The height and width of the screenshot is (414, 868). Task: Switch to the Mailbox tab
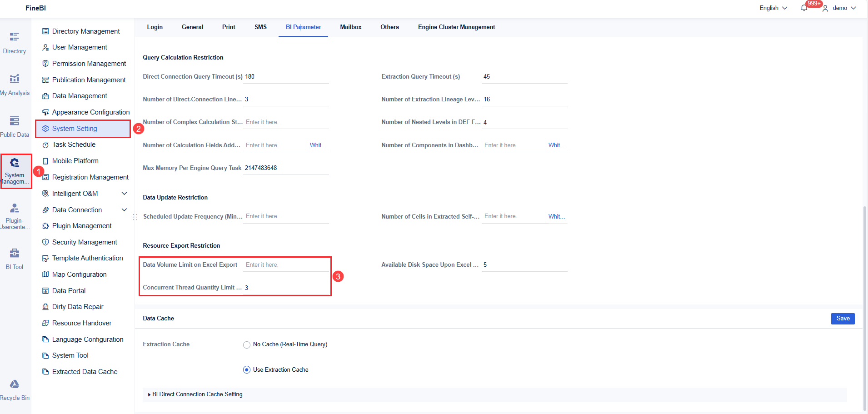pos(351,27)
